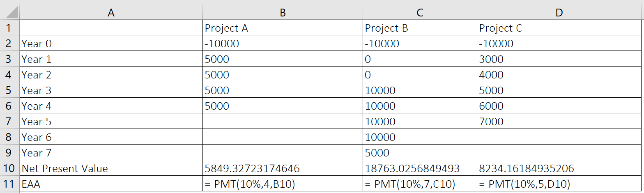This screenshot has width=644, height=193.
Task: Click the =-PMT(10%,7,C10) formula cell
Action: [x=420, y=184]
